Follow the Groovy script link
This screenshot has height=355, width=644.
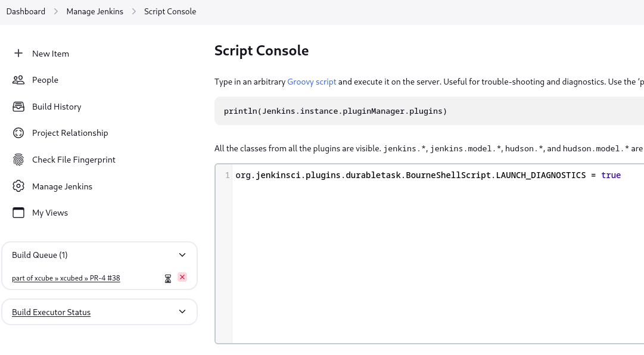click(x=312, y=82)
